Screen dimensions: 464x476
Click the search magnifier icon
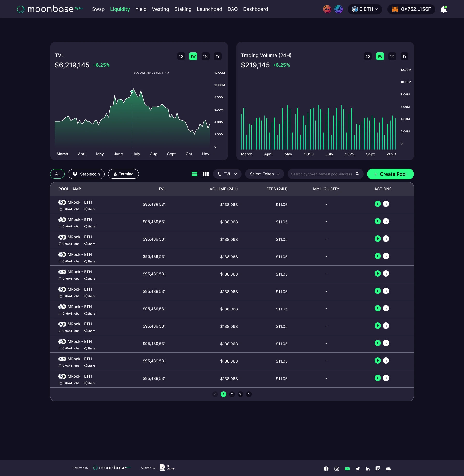(357, 174)
